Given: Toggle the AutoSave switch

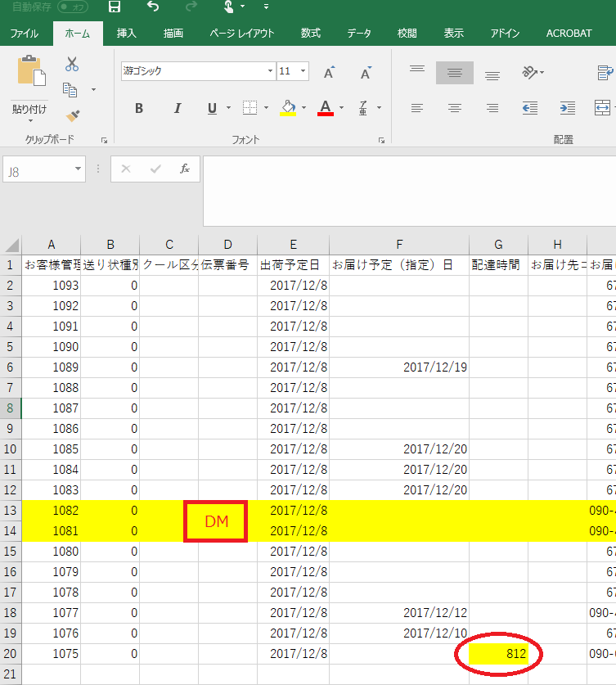Looking at the screenshot, I should (73, 7).
